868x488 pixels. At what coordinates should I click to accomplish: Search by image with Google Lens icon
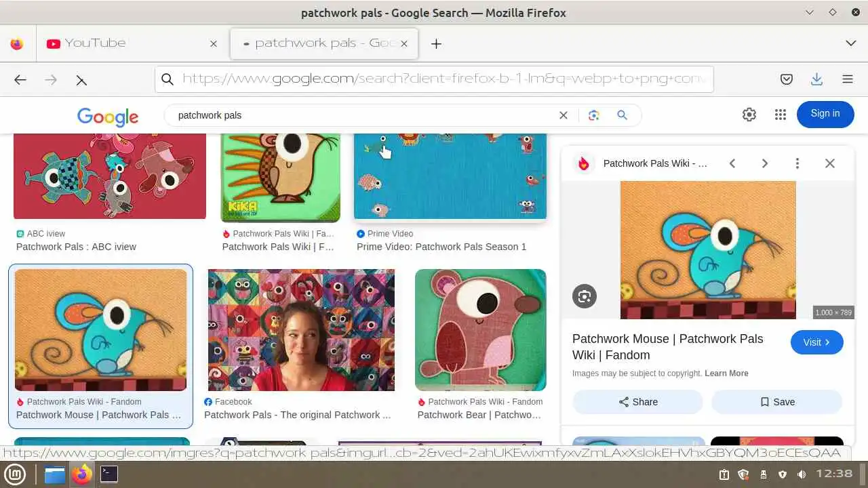[594, 115]
